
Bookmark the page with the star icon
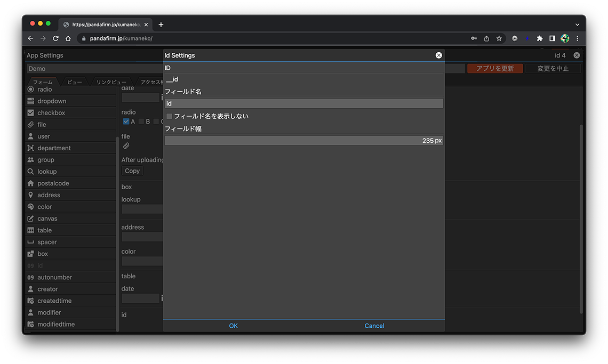click(499, 38)
